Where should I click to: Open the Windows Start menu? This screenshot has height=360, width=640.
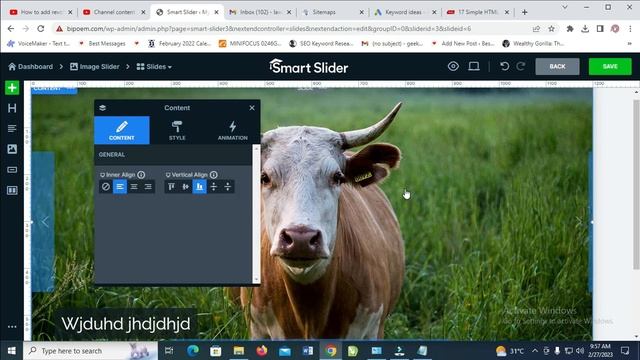11,351
